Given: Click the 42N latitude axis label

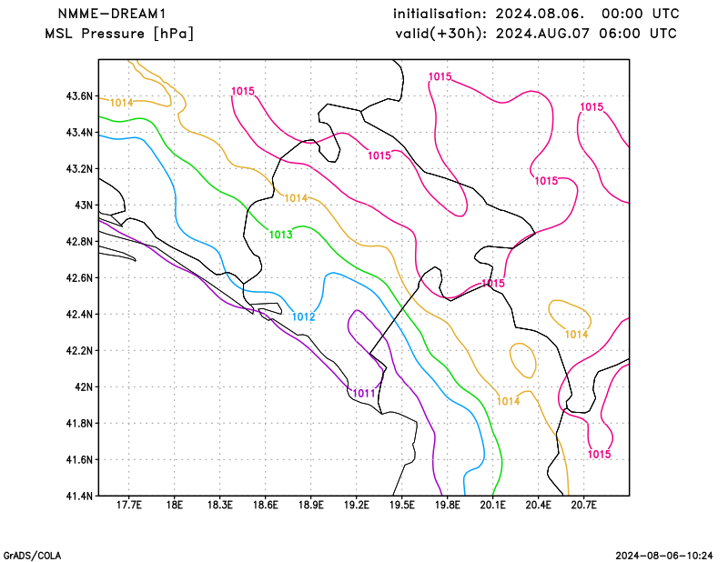Looking at the screenshot, I should coord(84,387).
